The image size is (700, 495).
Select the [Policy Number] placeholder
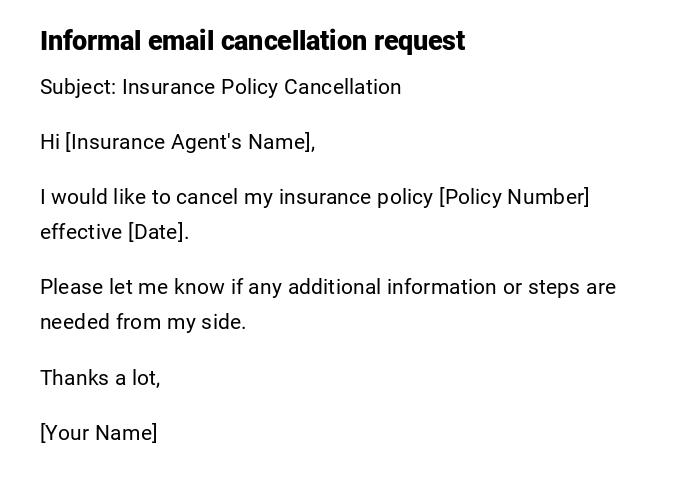tap(514, 197)
